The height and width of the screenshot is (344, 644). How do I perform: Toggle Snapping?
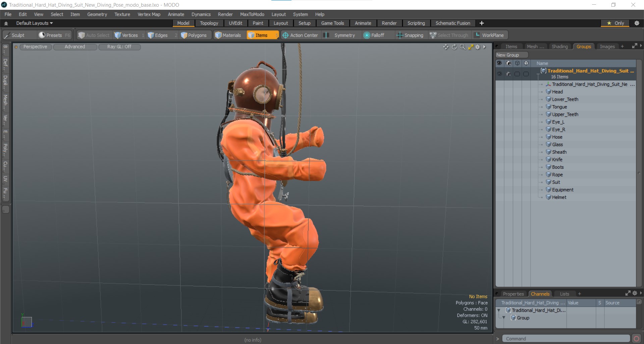point(410,35)
